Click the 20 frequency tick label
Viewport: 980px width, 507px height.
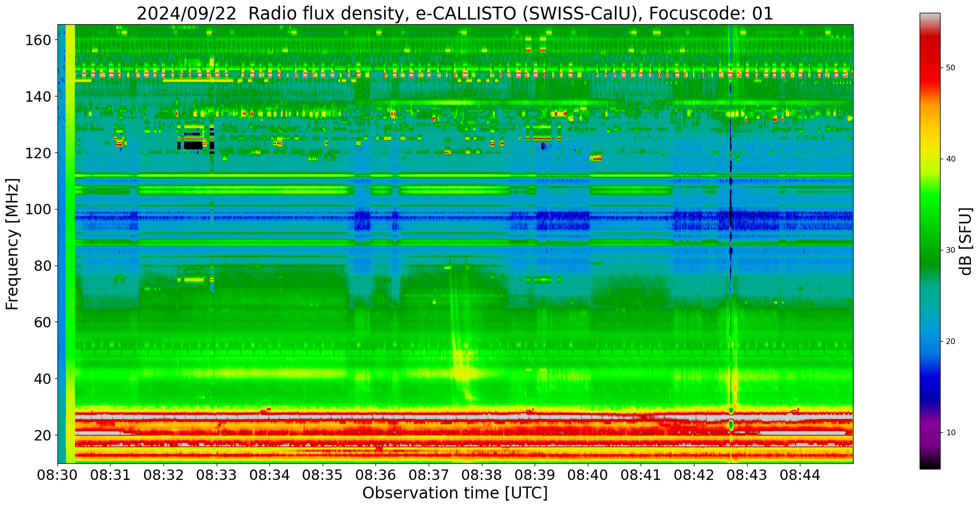pyautogui.click(x=42, y=435)
